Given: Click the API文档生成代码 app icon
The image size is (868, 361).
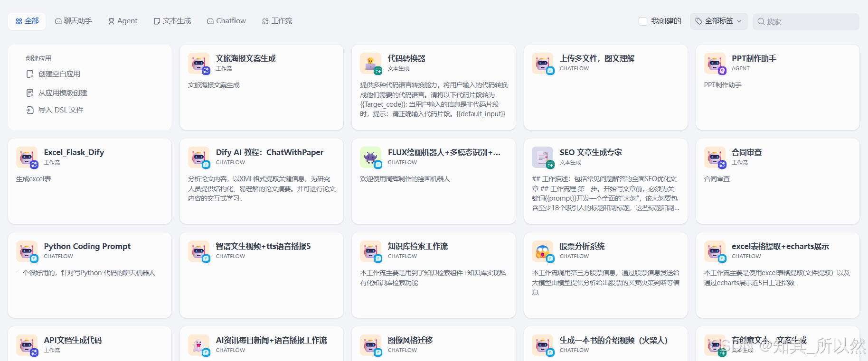Looking at the screenshot, I should (x=27, y=345).
